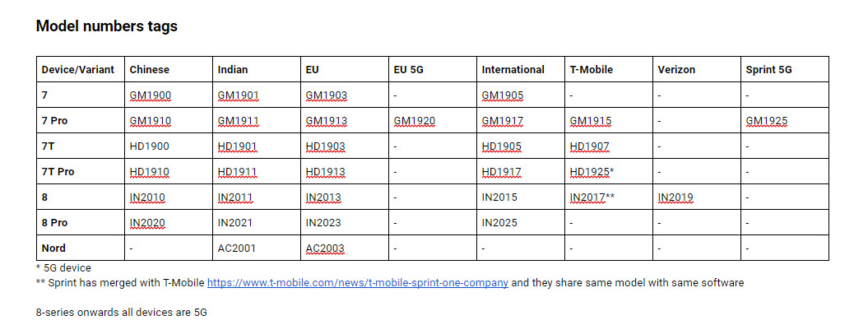Click the GM1915 T-Mobile cell
Image resolution: width=868 pixels, height=325 pixels.
(608, 121)
